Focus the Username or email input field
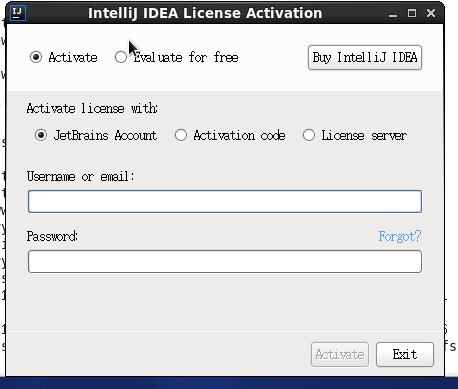 (x=225, y=201)
